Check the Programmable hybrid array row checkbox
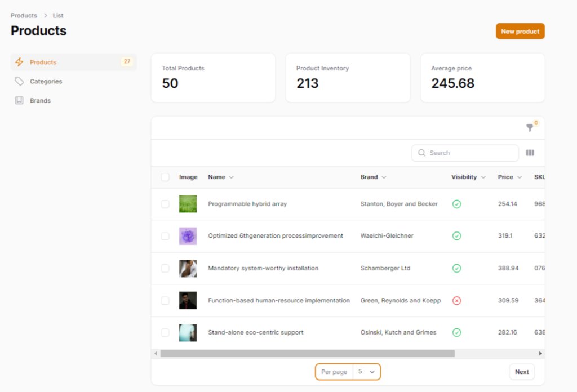Image resolution: width=577 pixels, height=392 pixels. 165,204
